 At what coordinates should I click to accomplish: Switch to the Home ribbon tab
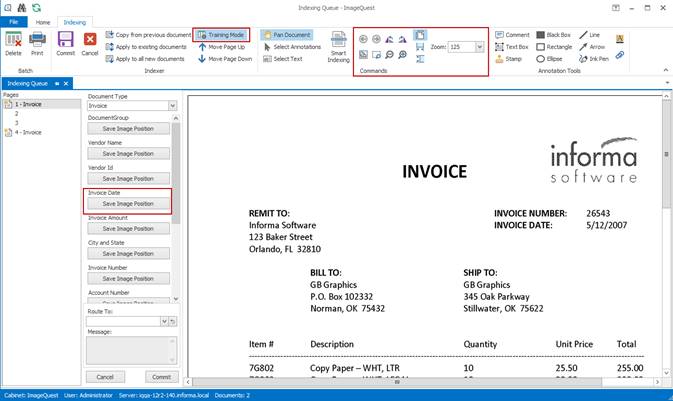click(x=43, y=22)
